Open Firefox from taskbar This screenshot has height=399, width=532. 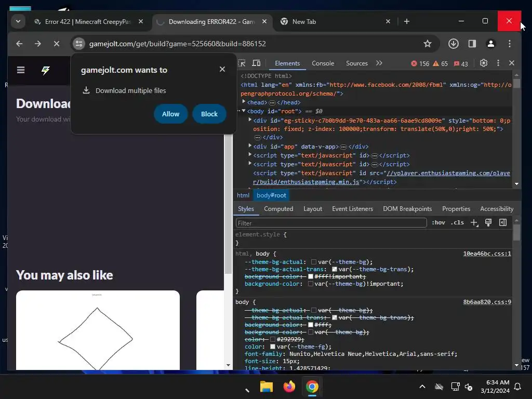(289, 387)
